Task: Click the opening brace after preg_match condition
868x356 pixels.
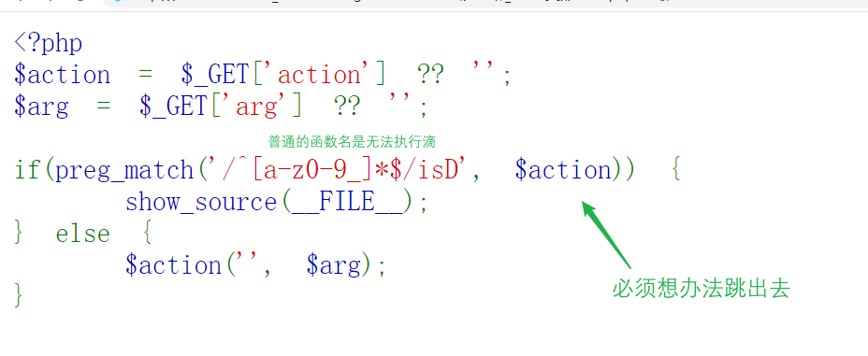Action: click(675, 170)
